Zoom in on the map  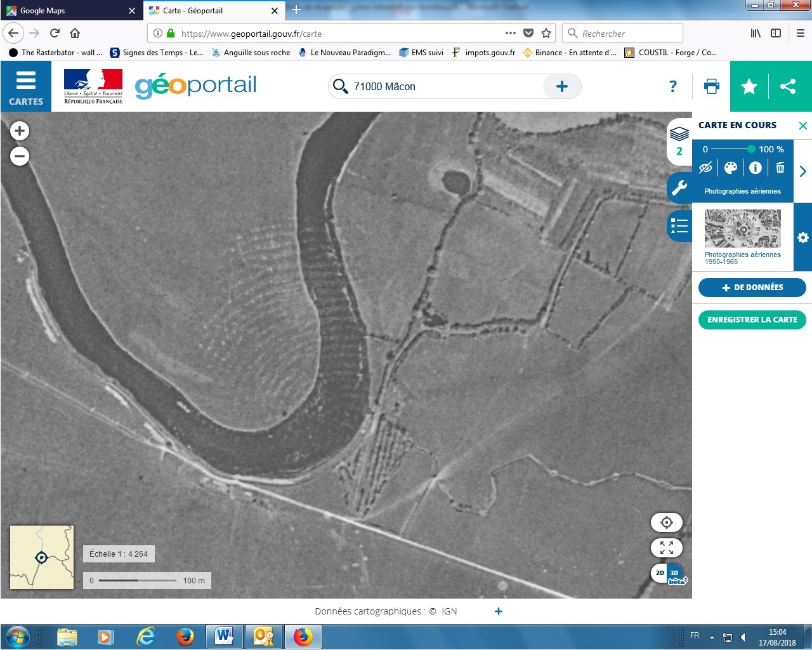20,131
